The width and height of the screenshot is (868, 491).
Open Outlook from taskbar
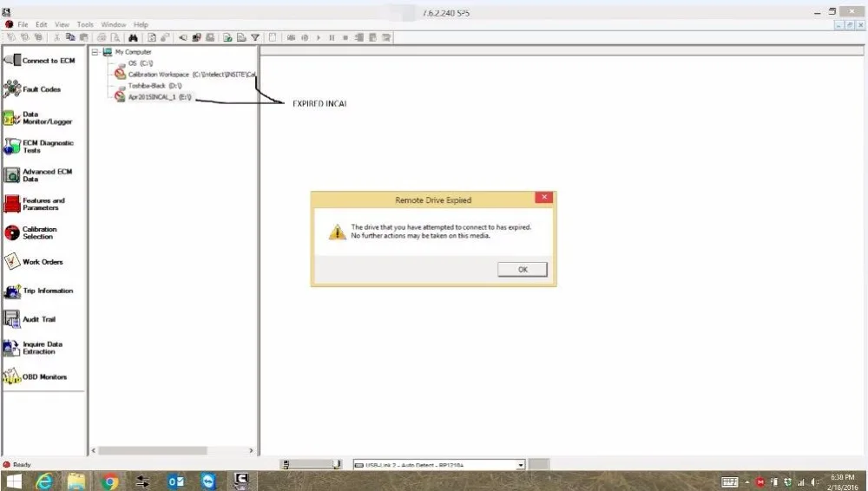pyautogui.click(x=175, y=481)
